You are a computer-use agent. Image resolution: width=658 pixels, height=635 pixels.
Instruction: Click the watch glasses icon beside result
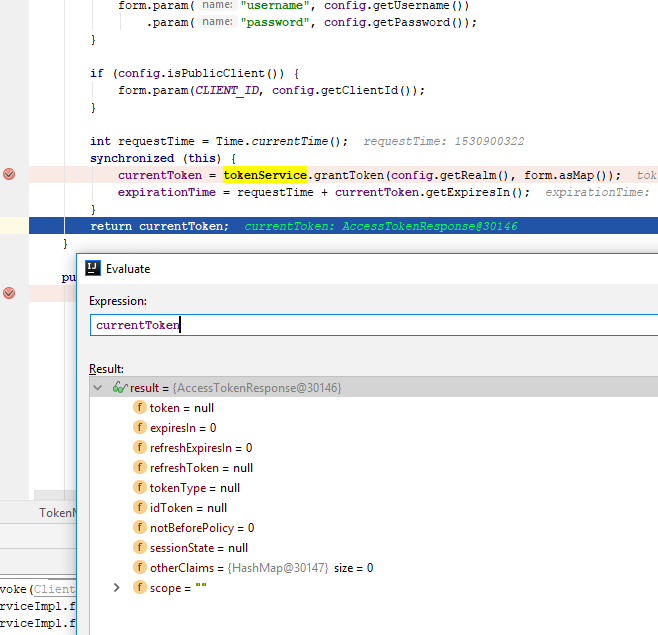click(120, 387)
